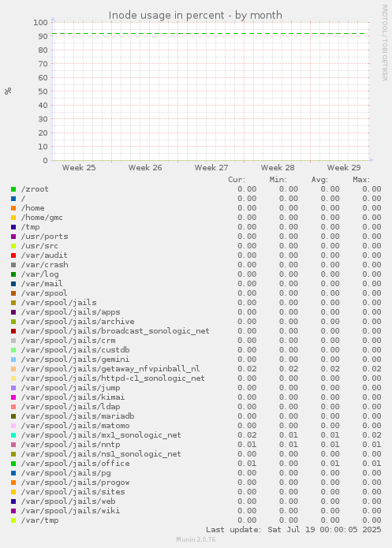Click the 'Munin 2.0.76' footer text
392x548 pixels.
coord(196,539)
